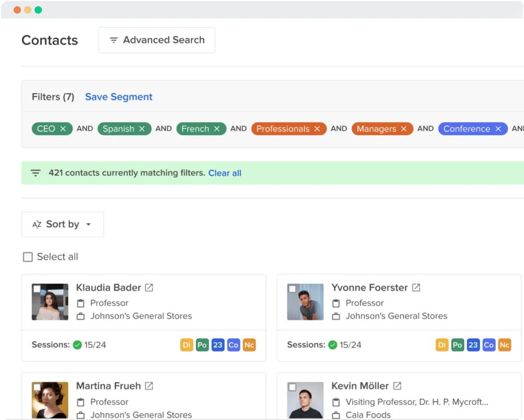Screen dimensions: 524x420
Task: Click the Filters (7) label
Action: point(53,97)
